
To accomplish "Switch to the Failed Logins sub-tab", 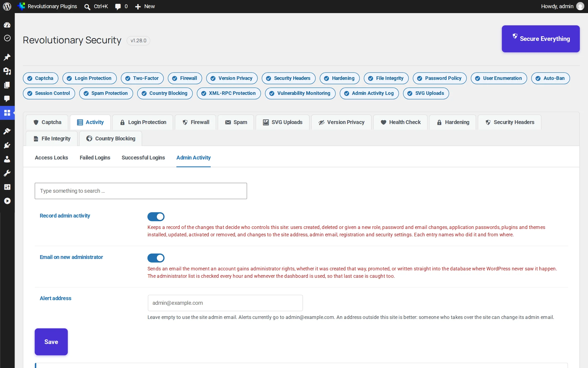I will pyautogui.click(x=95, y=158).
